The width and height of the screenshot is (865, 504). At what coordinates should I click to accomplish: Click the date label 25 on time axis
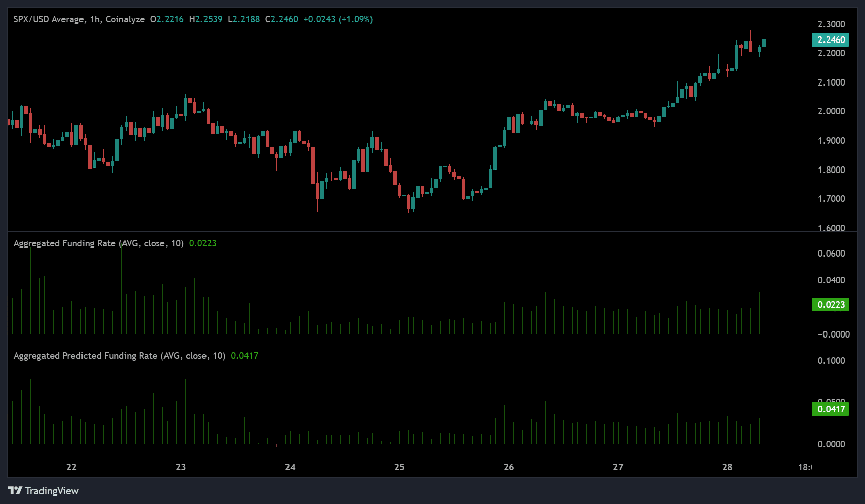(x=399, y=467)
